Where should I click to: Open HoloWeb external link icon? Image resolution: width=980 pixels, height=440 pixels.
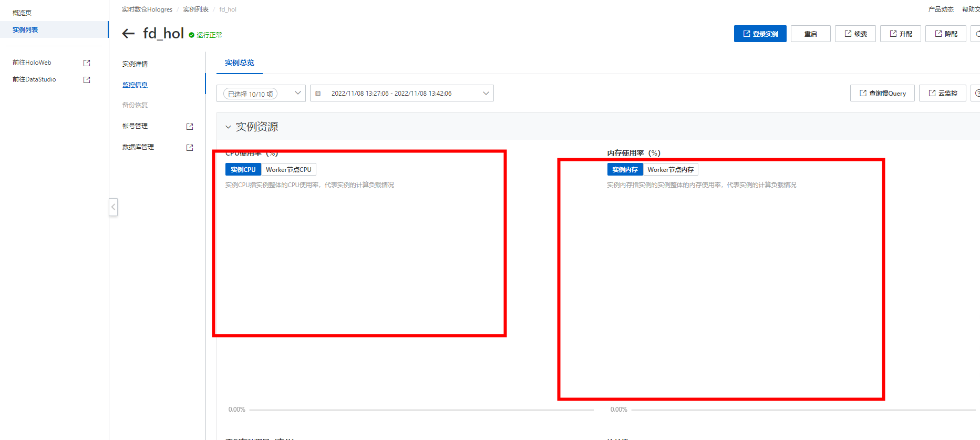tap(87, 63)
